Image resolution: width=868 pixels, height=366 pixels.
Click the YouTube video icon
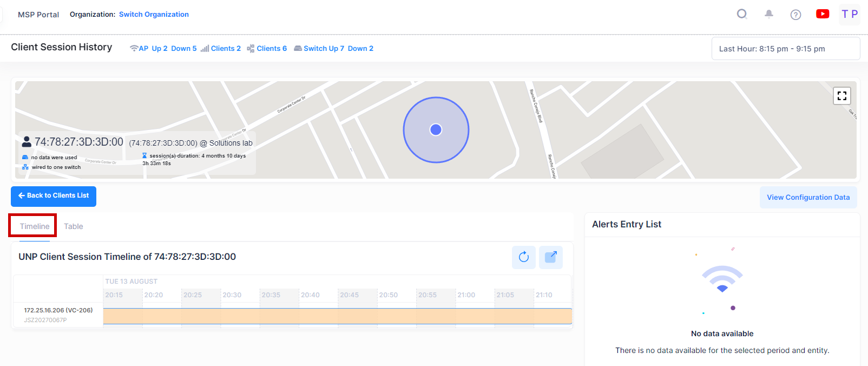click(x=823, y=14)
